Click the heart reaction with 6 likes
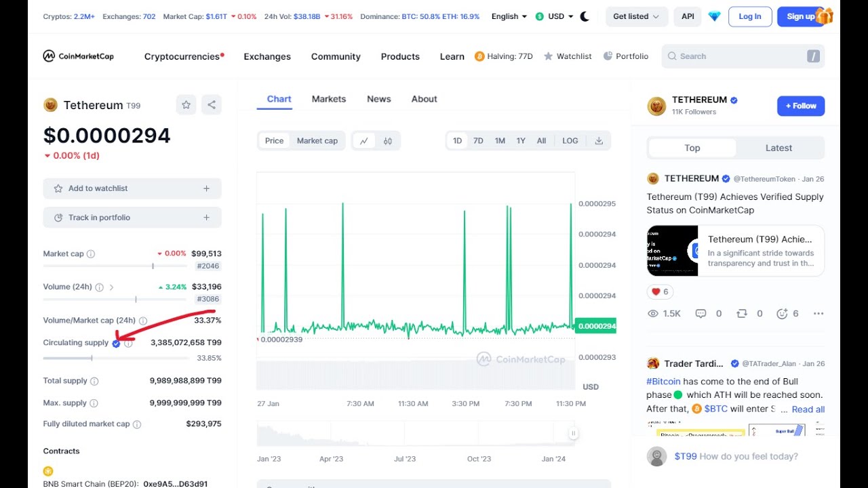 [x=660, y=291]
